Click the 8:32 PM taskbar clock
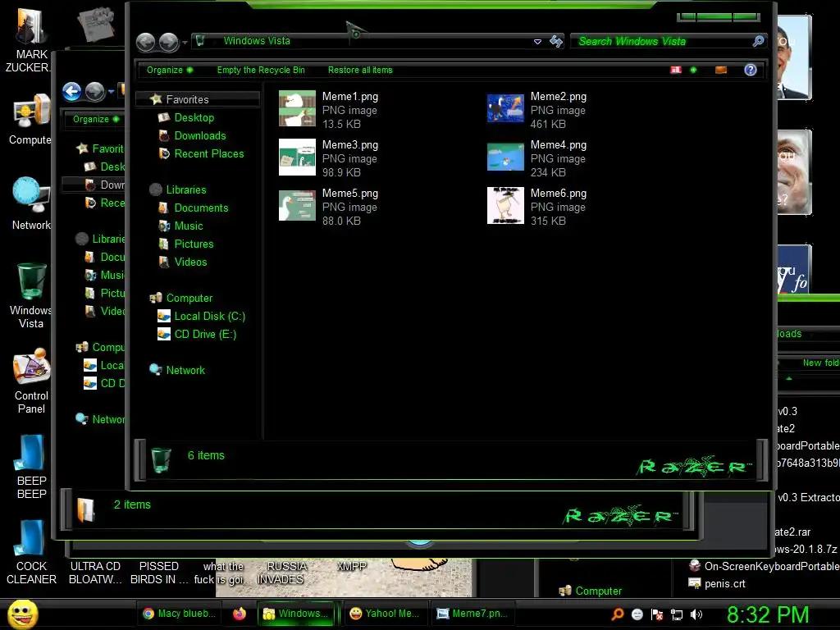This screenshot has height=630, width=840. pos(768,614)
